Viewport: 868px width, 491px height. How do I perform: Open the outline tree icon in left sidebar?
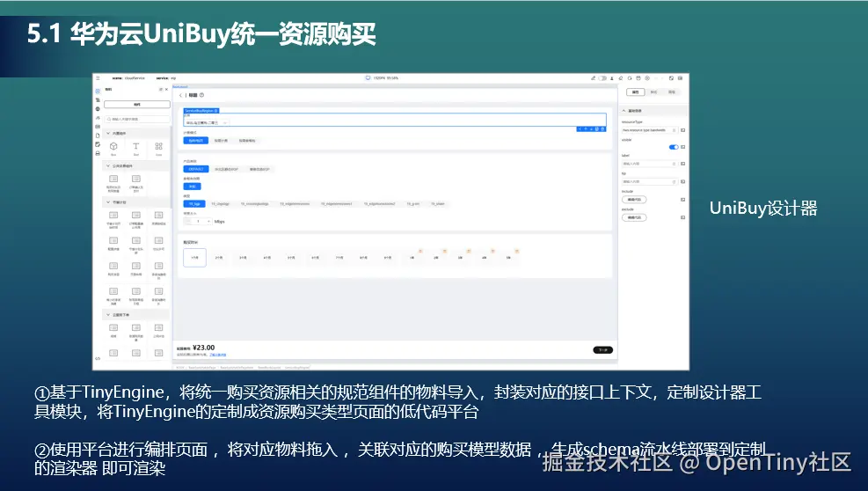(x=98, y=99)
